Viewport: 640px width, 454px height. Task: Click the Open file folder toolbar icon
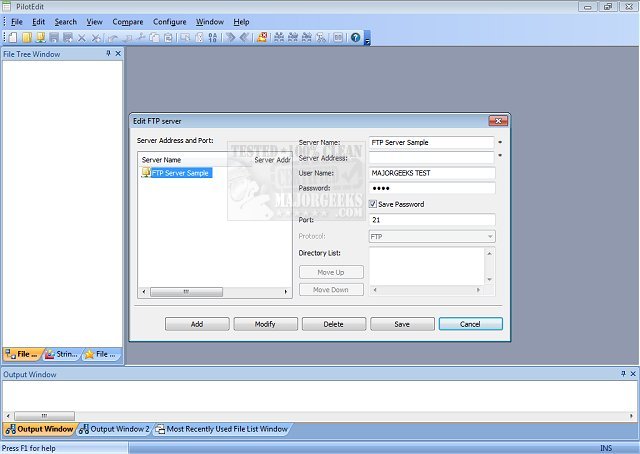click(x=27, y=38)
